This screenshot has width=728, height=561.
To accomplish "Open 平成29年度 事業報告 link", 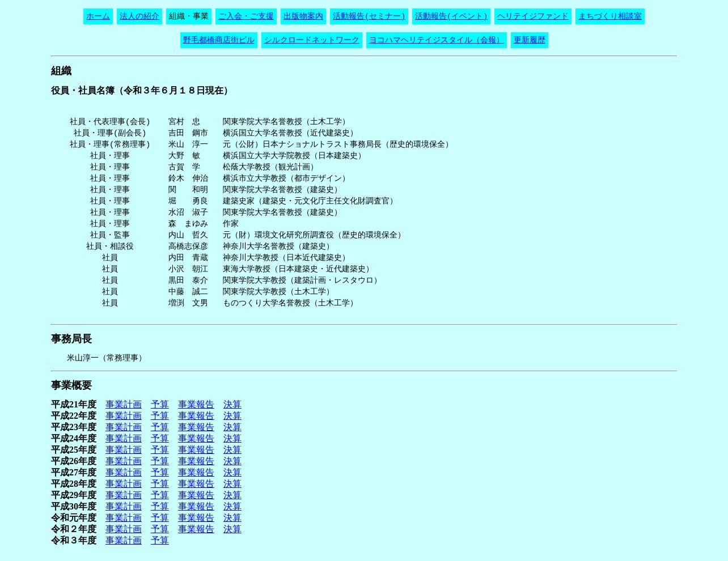I will click(196, 495).
